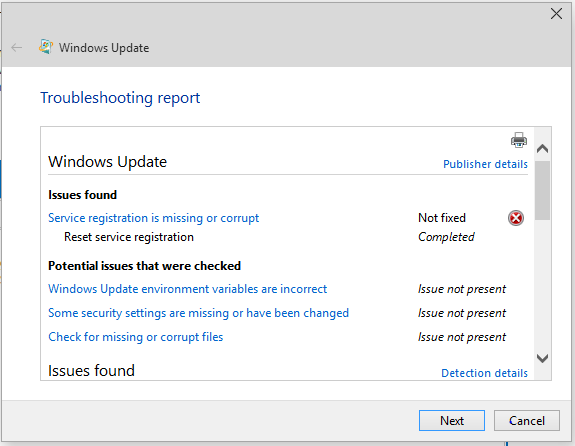
Task: Click the report scrollbar up arrow
Action: pos(542,149)
